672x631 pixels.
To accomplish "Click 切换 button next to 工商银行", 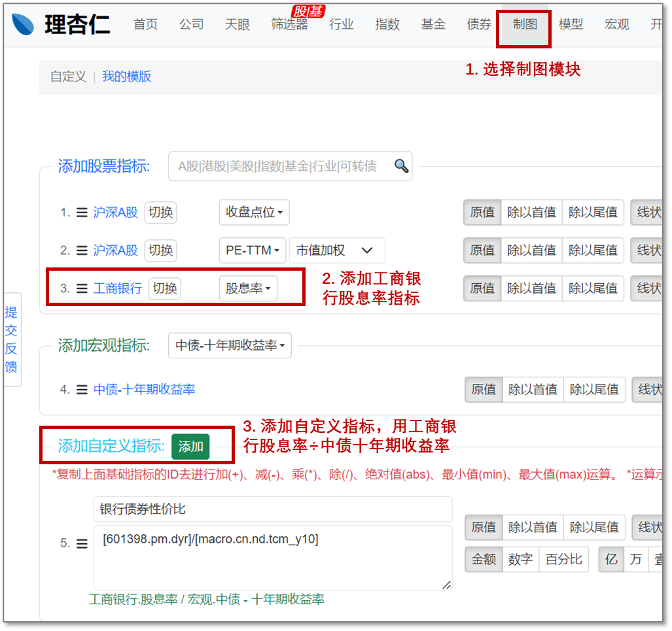I will coord(165,288).
